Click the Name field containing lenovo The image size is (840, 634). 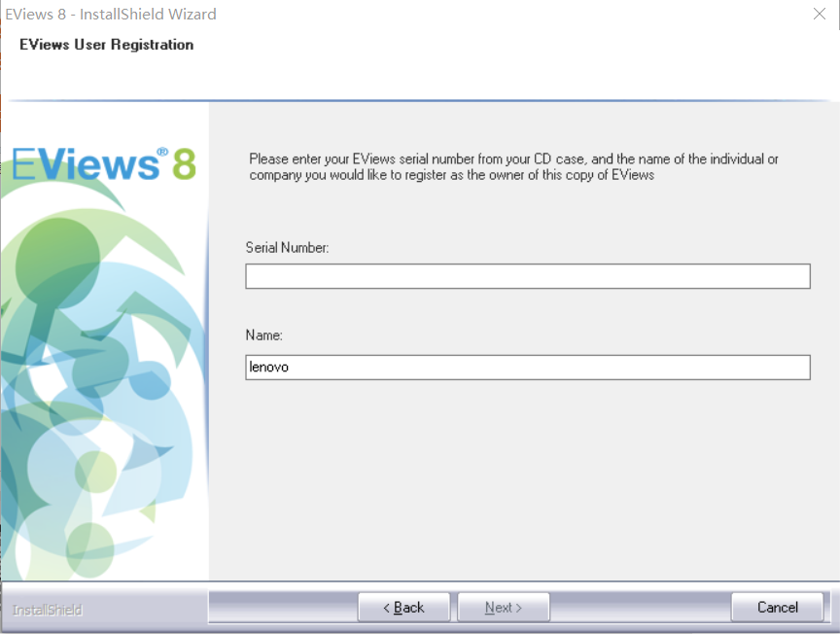[528, 368]
